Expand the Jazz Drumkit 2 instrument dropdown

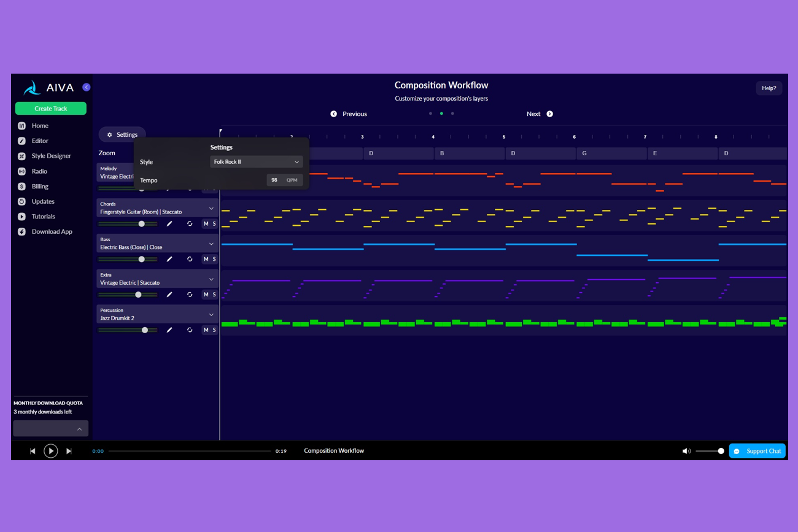tap(211, 314)
